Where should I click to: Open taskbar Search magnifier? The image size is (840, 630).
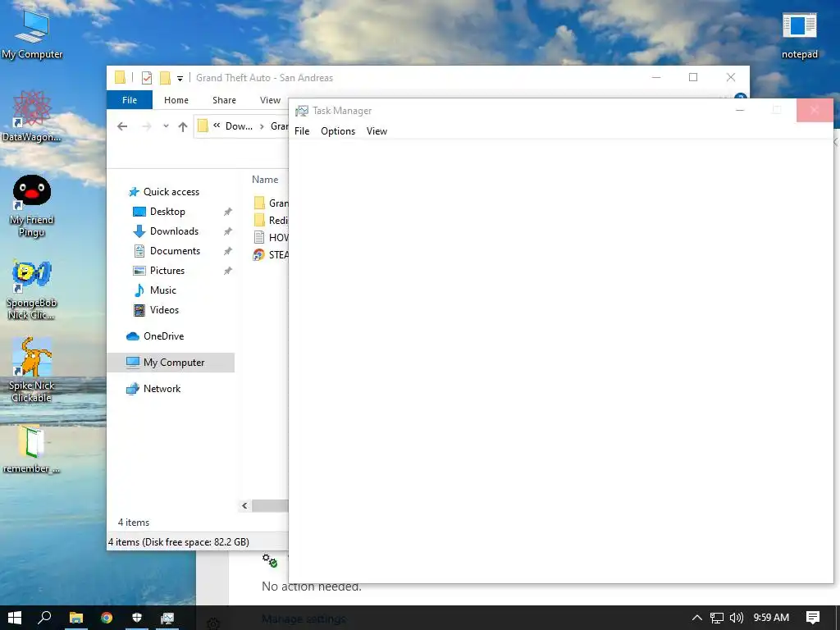pyautogui.click(x=44, y=618)
